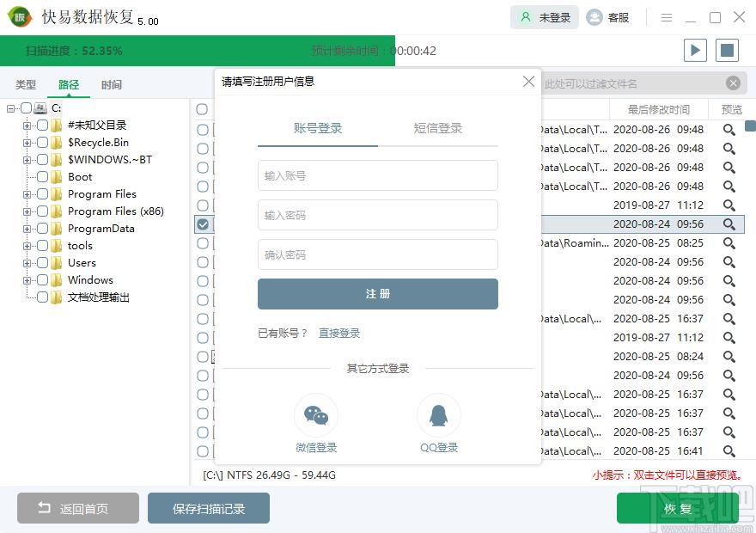Click the preview magnifier for the 2020-08-25 08:25 row
Viewport: 756px width, 533px height.
(729, 243)
